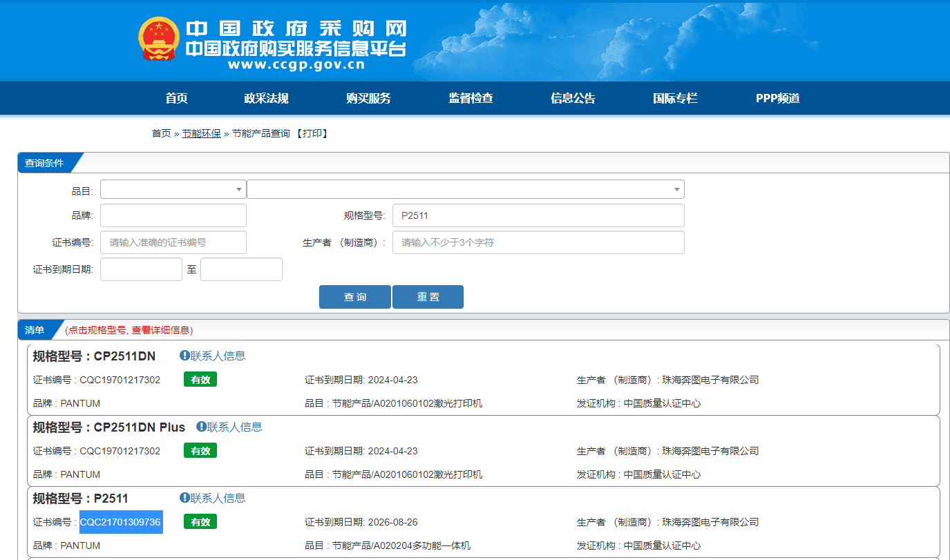Open PPP频道 navigation item
Viewport: 950px width, 560px height.
tap(777, 98)
